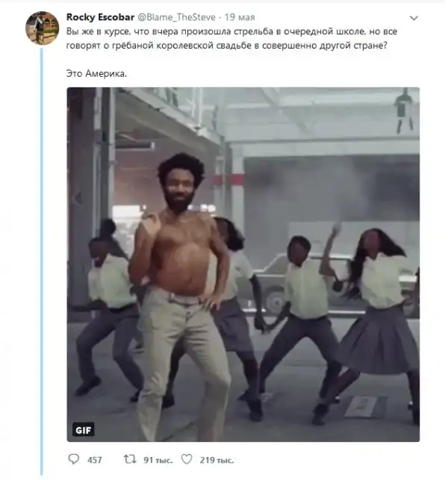The height and width of the screenshot is (480, 448).
Task: Click the figure on the GIF's upper balcony
Action: click(x=404, y=108)
